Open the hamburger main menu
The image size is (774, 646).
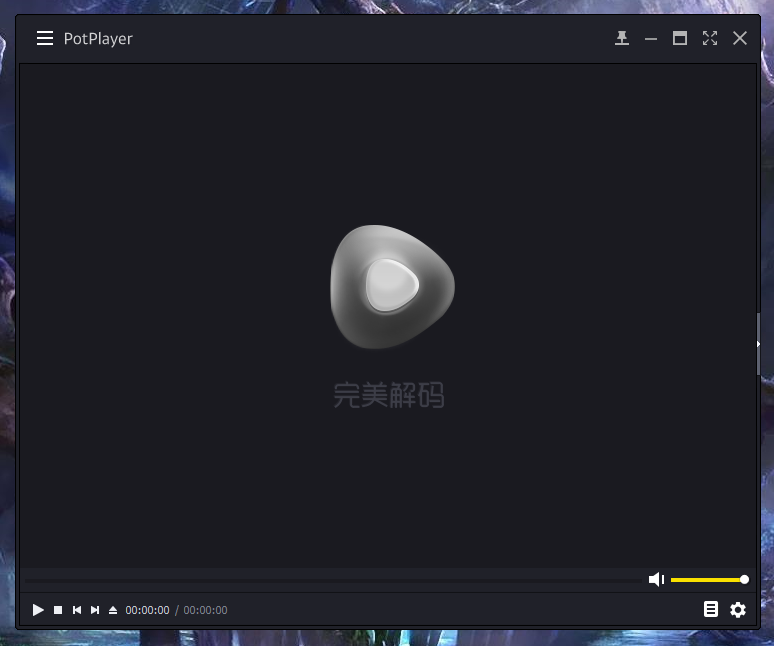[45, 38]
